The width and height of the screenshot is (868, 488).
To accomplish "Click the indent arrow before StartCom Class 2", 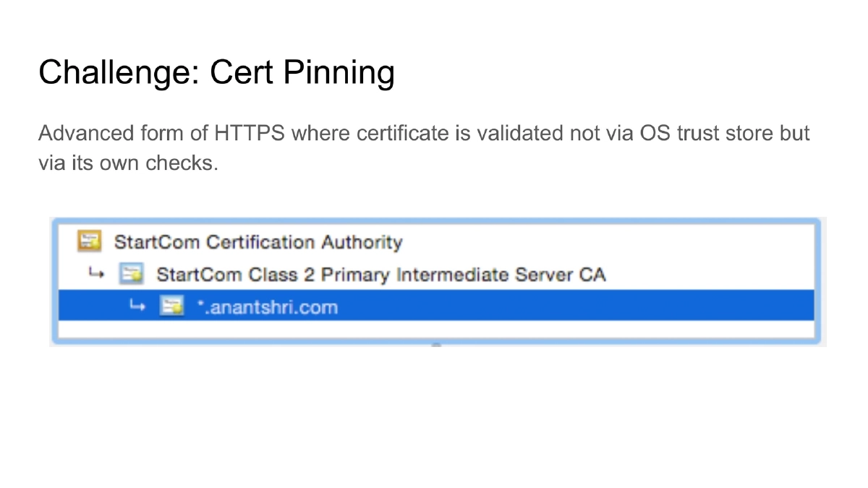I will click(95, 274).
